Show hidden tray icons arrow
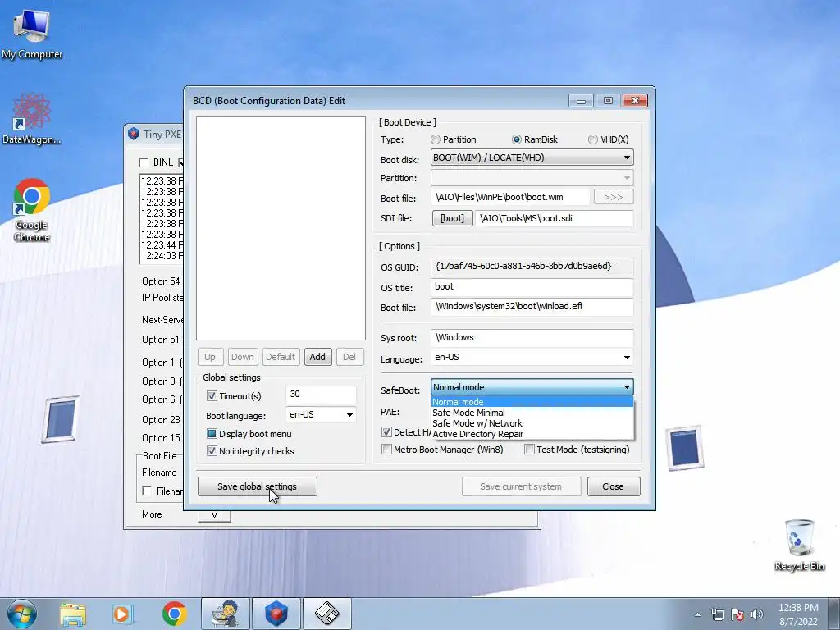 click(697, 614)
